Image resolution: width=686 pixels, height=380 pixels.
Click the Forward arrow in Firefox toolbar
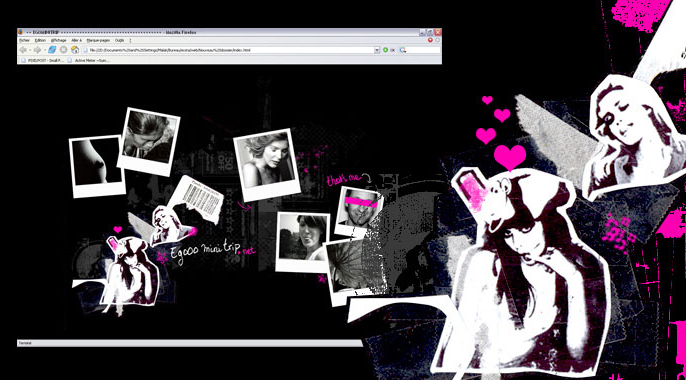tap(37, 50)
